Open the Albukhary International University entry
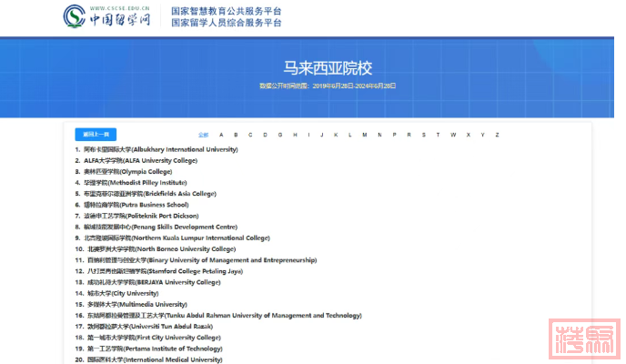The height and width of the screenshot is (364, 626). click(x=156, y=149)
